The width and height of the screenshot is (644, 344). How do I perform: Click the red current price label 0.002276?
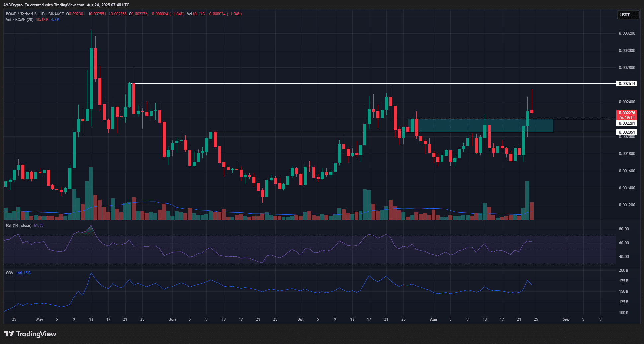[x=627, y=113]
